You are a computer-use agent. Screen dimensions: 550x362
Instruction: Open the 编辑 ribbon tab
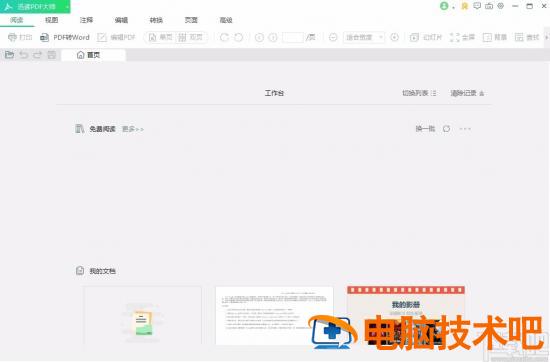pos(121,20)
